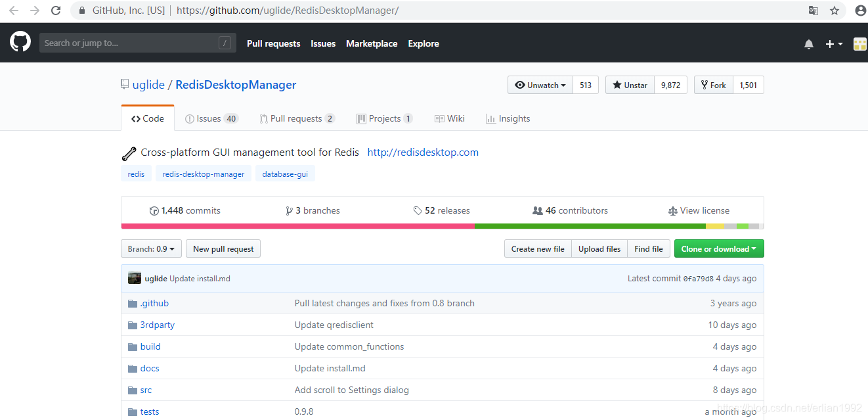Click the browser address bar URL

tap(288, 11)
